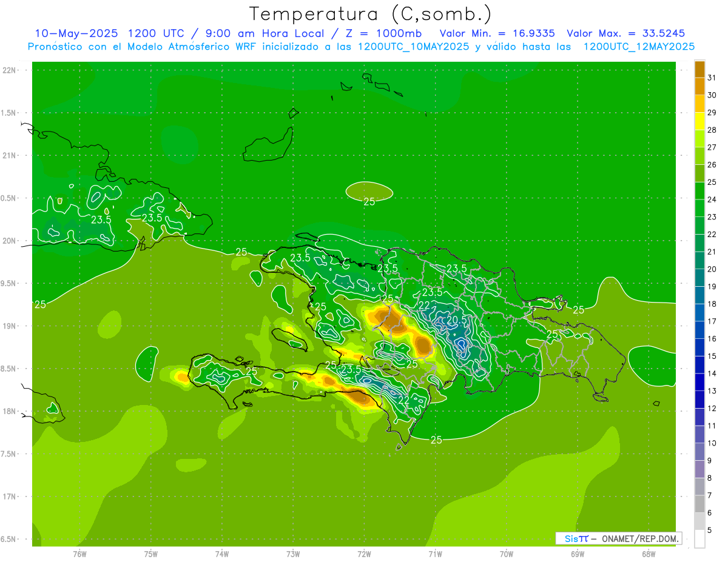Click the purple scale band between 8 and 9
Image resolution: width=728 pixels, height=562 pixels.
pos(699,469)
